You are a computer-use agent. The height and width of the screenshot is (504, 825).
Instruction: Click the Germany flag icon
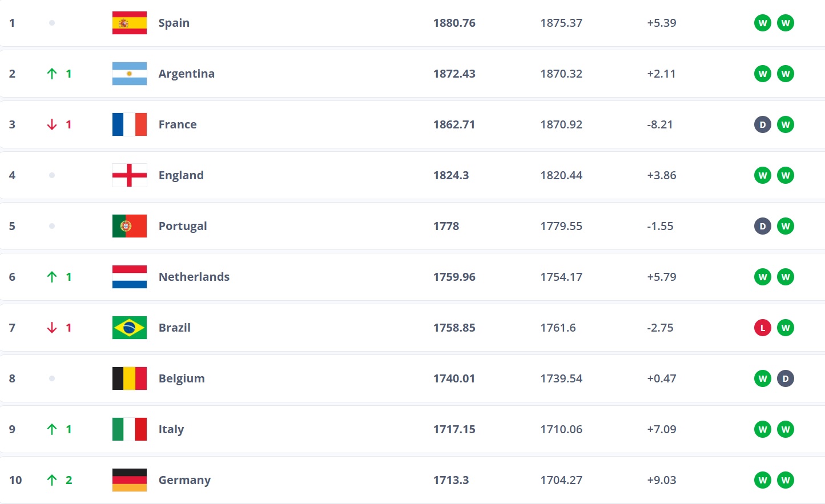130,480
